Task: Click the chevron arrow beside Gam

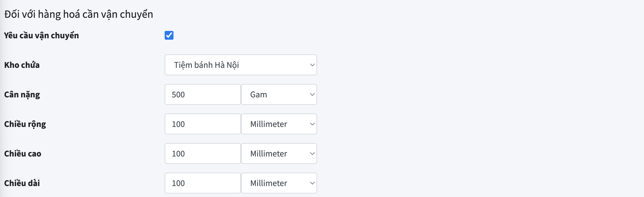Action: click(x=312, y=94)
